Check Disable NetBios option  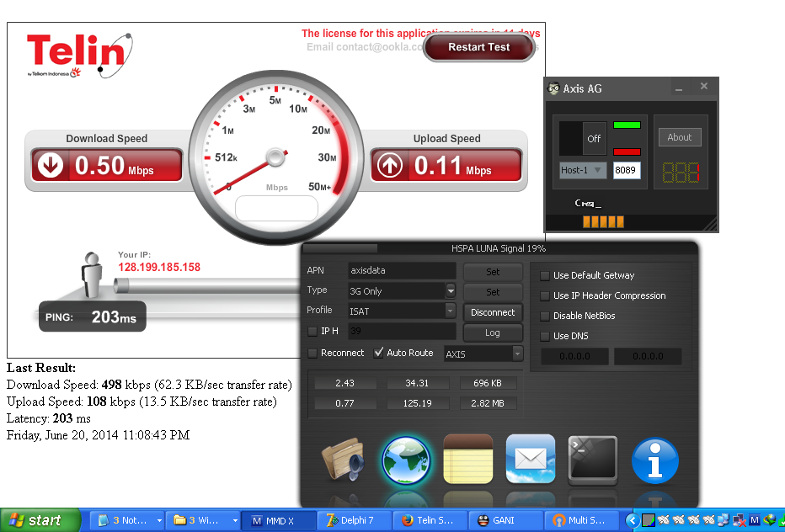tap(545, 317)
